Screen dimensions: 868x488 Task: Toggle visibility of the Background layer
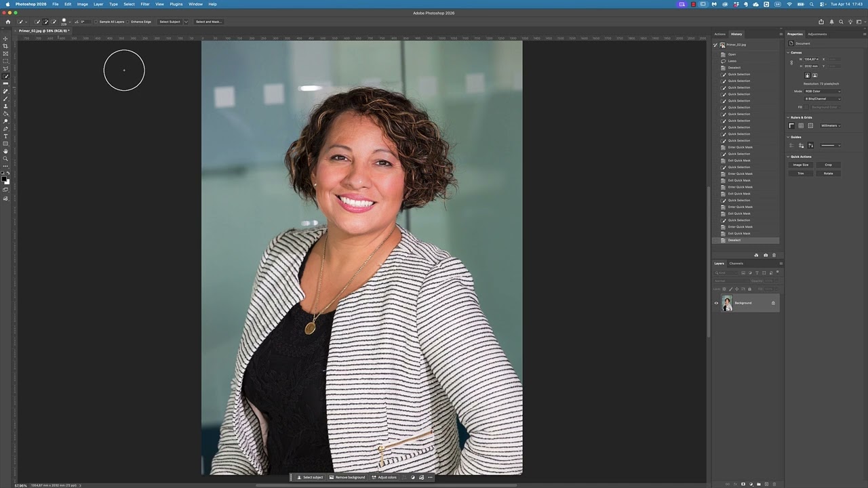click(x=717, y=303)
